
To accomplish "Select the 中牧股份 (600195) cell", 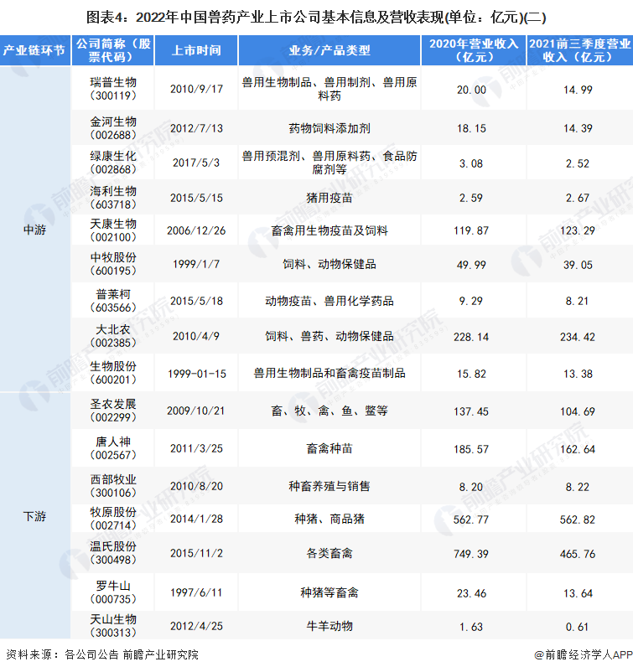I will [x=113, y=264].
